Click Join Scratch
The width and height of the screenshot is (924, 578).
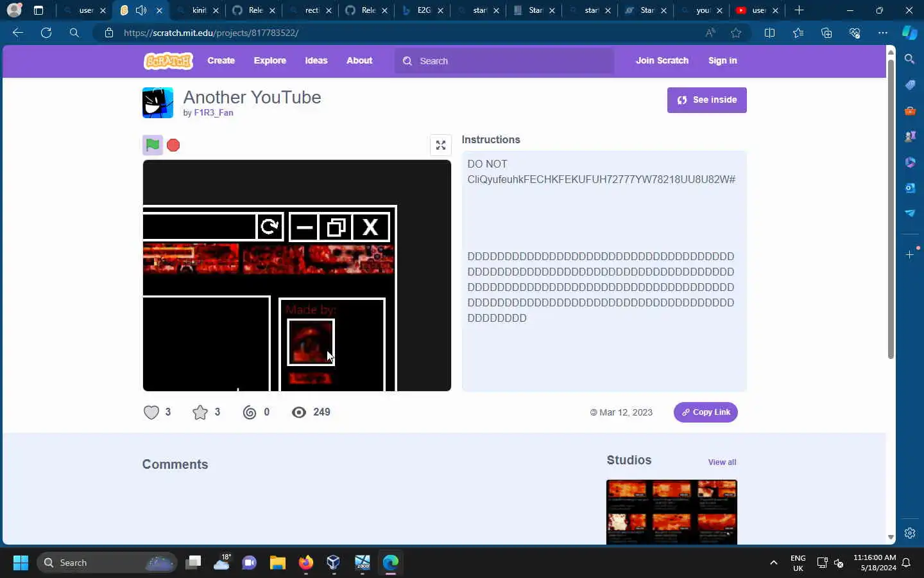pyautogui.click(x=662, y=60)
